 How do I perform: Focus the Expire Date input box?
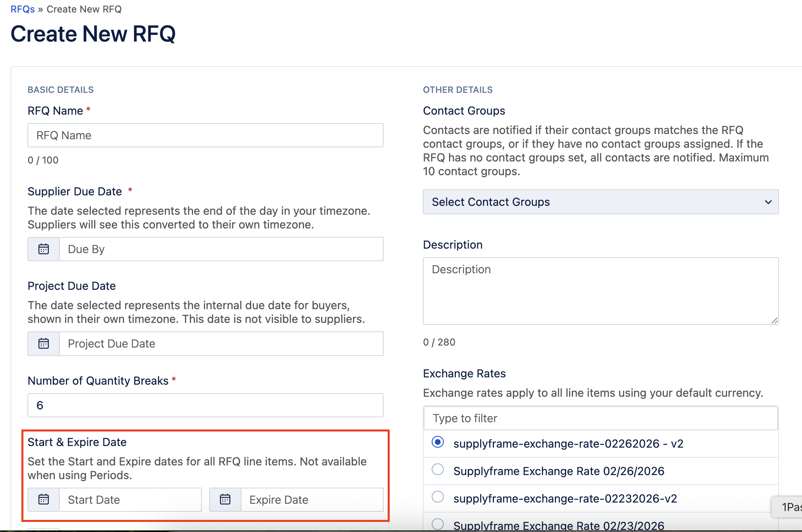pos(312,500)
